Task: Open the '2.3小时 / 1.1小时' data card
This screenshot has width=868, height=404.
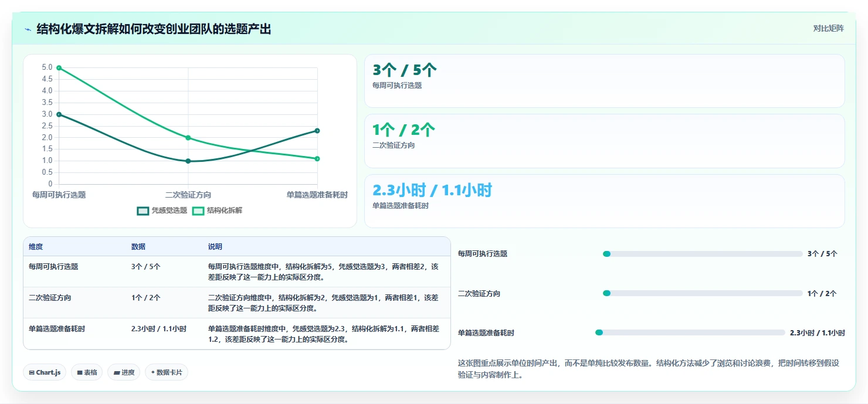Action: (605, 201)
